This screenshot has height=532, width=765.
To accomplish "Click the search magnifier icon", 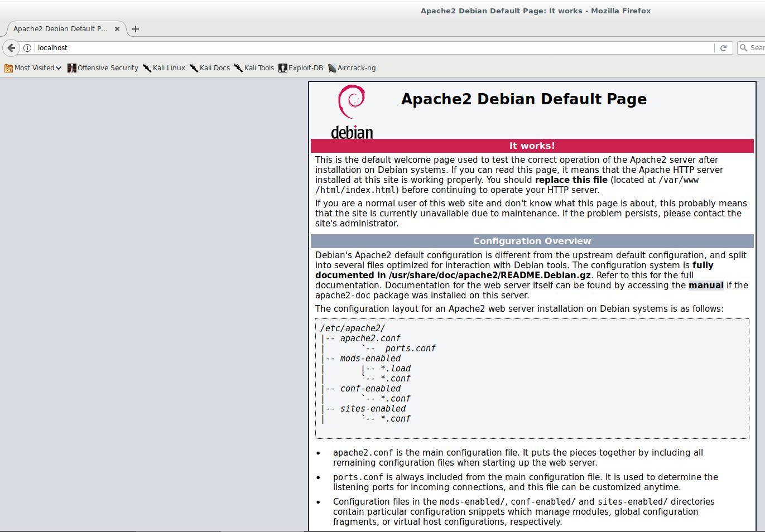I will pos(743,48).
